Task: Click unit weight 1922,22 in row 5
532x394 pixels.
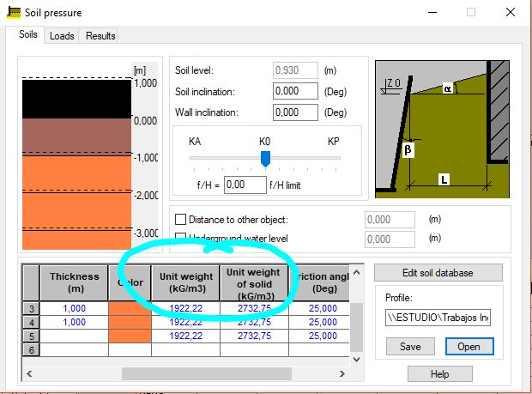Action: point(186,336)
